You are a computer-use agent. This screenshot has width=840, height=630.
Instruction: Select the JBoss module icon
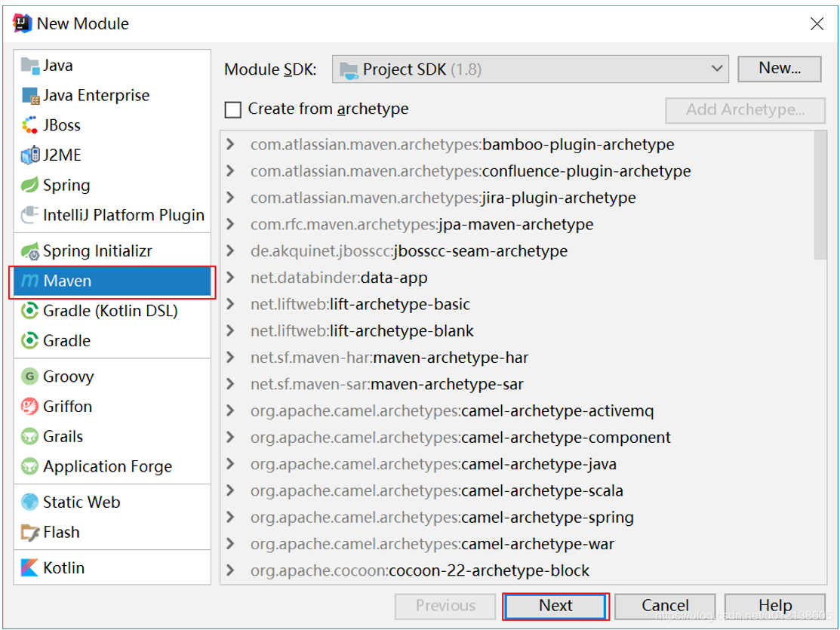[x=30, y=125]
